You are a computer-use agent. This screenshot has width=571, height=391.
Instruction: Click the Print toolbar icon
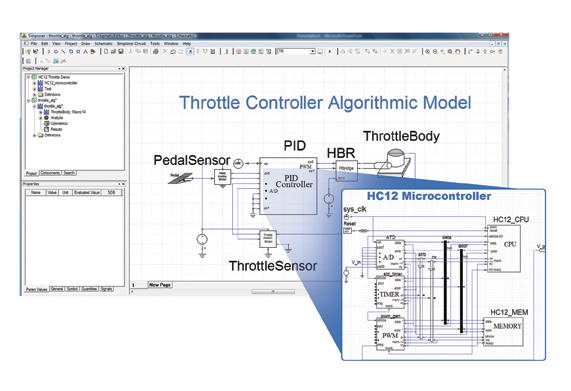pos(156,52)
